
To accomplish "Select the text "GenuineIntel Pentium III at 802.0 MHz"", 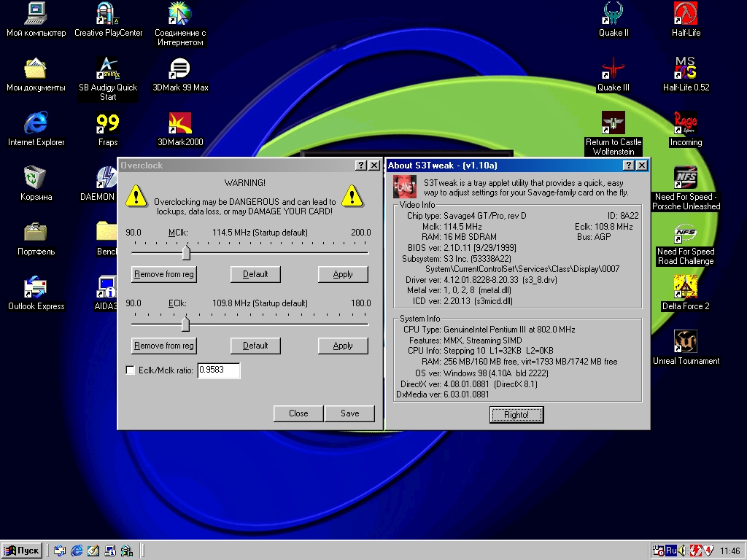I will pyautogui.click(x=509, y=330).
